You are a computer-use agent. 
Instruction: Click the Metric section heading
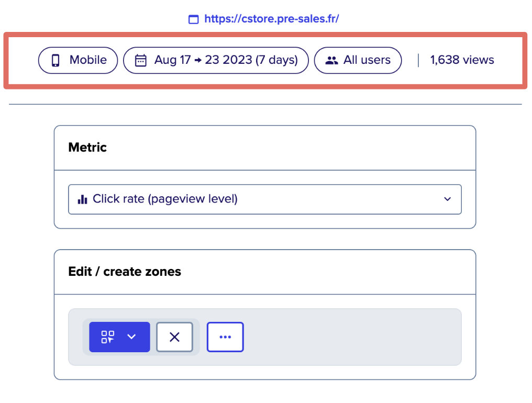pyautogui.click(x=87, y=148)
